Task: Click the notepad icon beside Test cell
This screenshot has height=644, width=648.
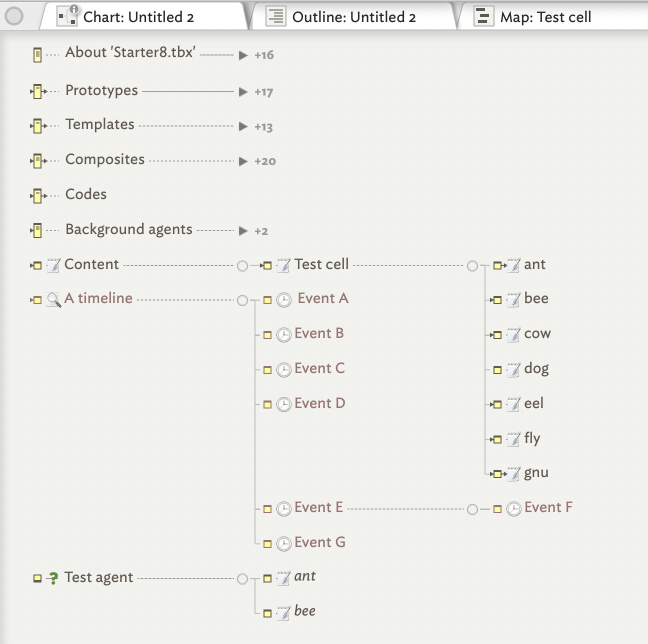Action: pos(283,265)
